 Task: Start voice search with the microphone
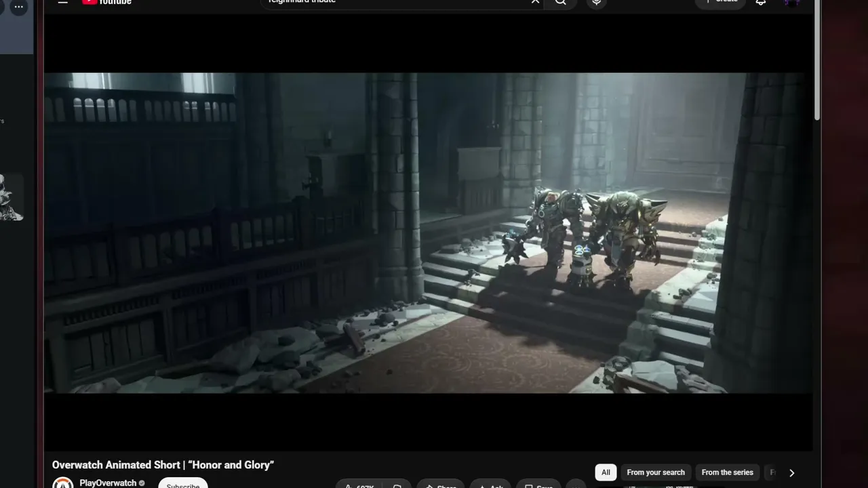pos(597,2)
